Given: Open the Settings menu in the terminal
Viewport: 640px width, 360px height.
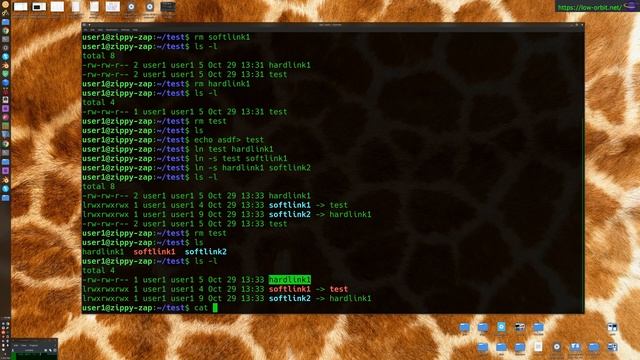Looking at the screenshot, I should coord(125,30).
